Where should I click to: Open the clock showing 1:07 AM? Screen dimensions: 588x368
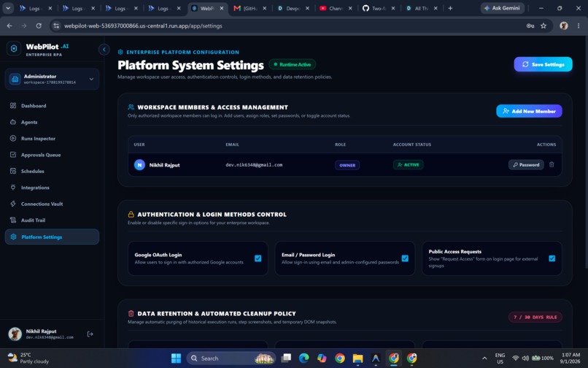[x=570, y=359]
